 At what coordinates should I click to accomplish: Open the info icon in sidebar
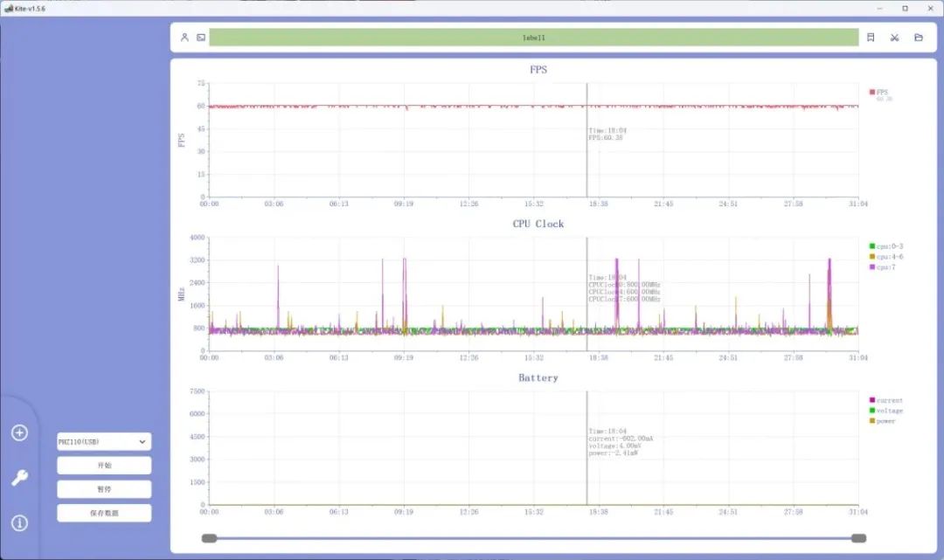point(19,523)
